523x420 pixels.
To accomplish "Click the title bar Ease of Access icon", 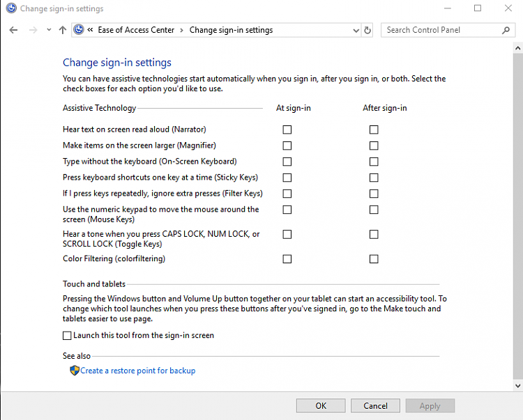I will click(10, 9).
